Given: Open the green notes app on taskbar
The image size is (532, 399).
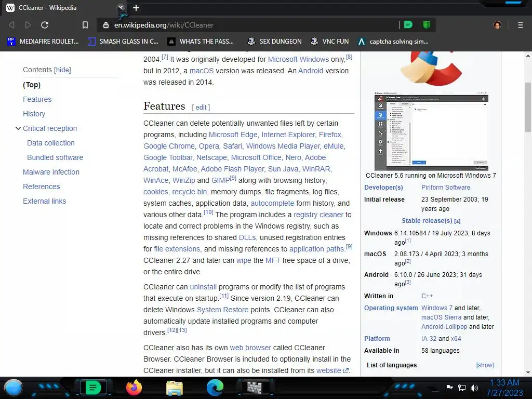Looking at the screenshot, I should (93, 388).
